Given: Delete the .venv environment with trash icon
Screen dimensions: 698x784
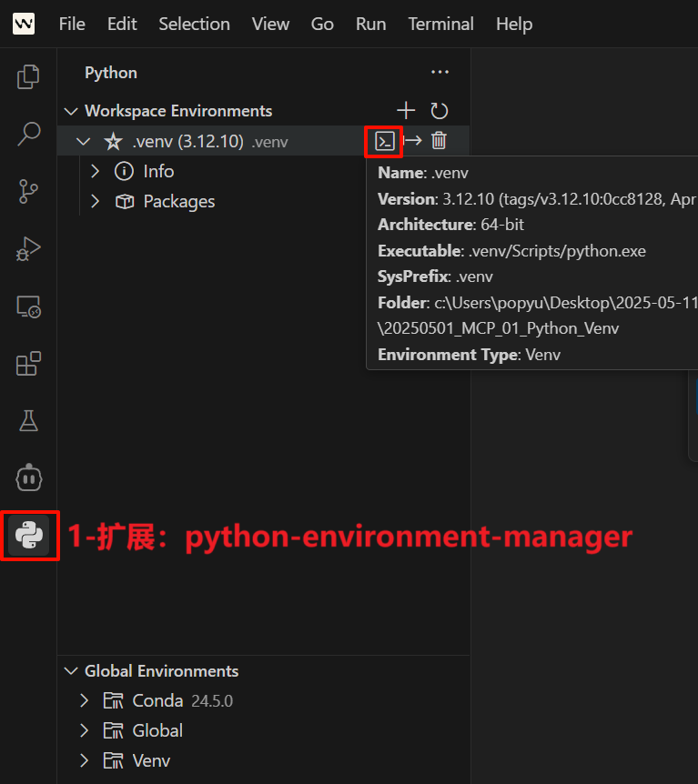Looking at the screenshot, I should [x=439, y=140].
